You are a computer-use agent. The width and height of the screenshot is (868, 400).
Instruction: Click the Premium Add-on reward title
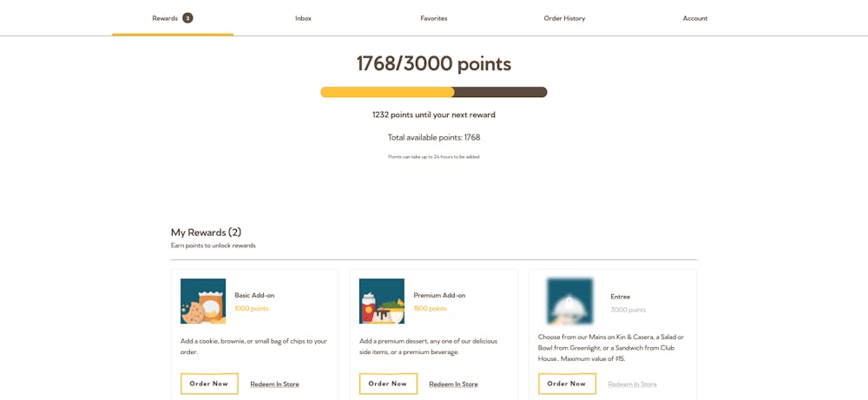pyautogui.click(x=439, y=295)
